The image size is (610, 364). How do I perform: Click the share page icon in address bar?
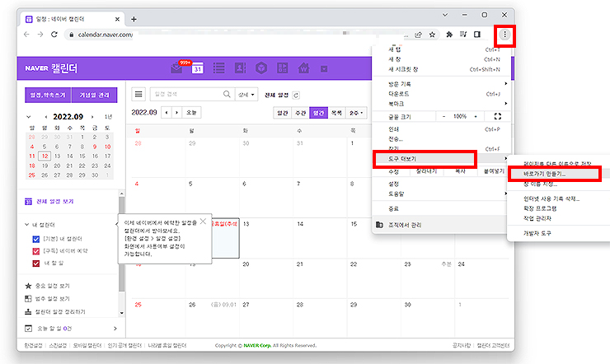pos(418,35)
